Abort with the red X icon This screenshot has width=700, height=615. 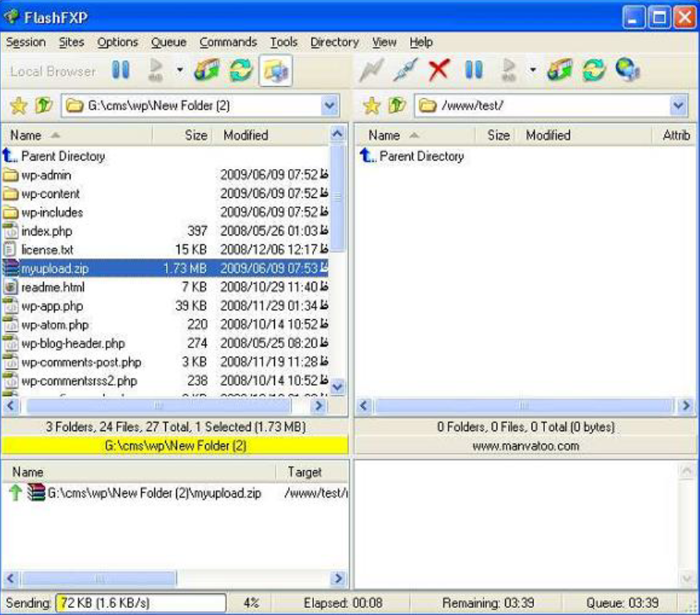pyautogui.click(x=438, y=70)
